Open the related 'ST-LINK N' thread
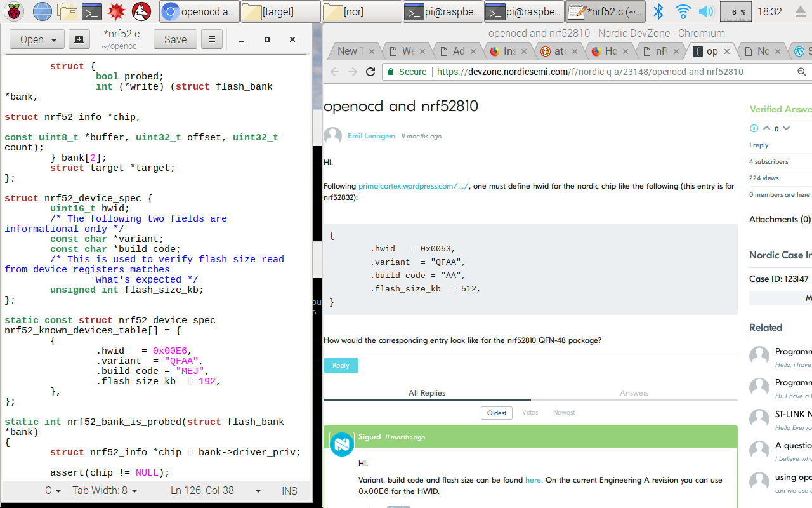Viewport: 812px width, 508px height. (793, 414)
